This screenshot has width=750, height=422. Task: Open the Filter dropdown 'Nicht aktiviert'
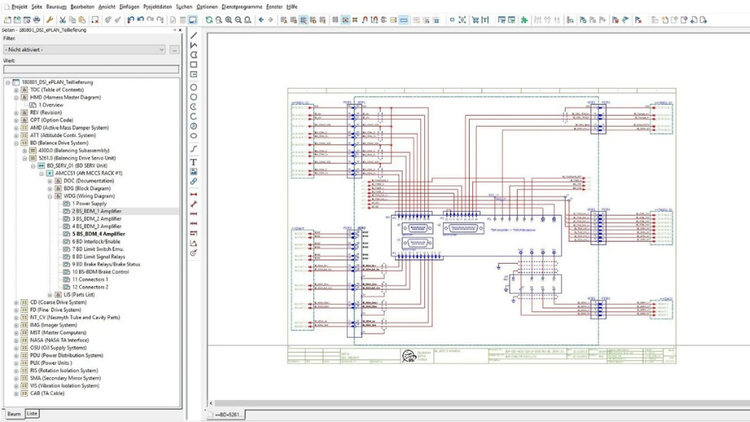coord(85,49)
